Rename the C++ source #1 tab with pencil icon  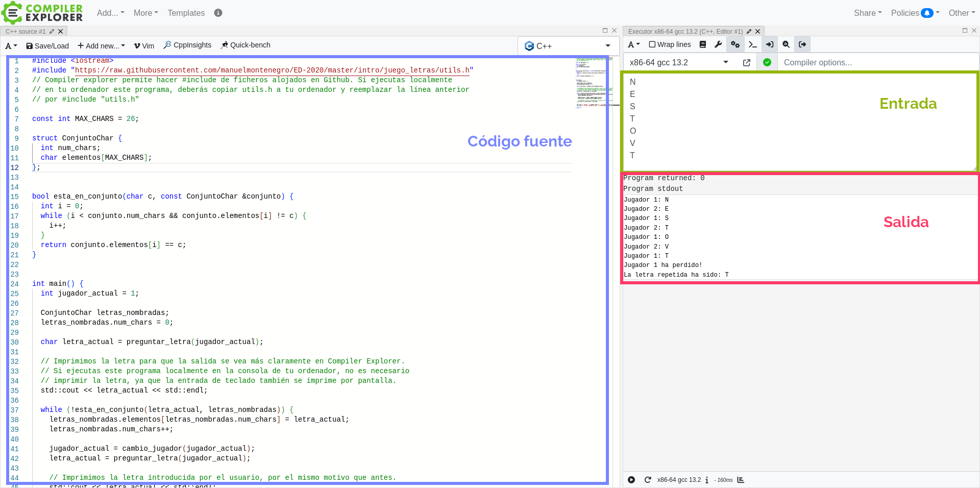52,32
